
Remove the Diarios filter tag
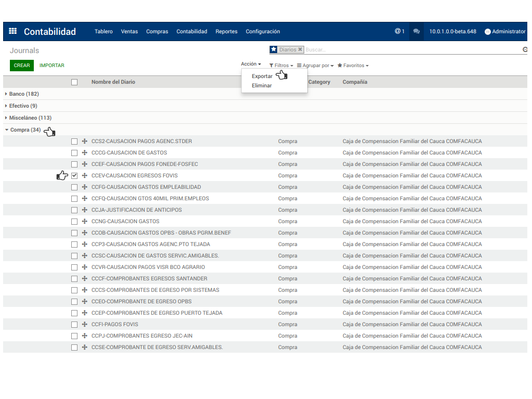[x=300, y=49]
